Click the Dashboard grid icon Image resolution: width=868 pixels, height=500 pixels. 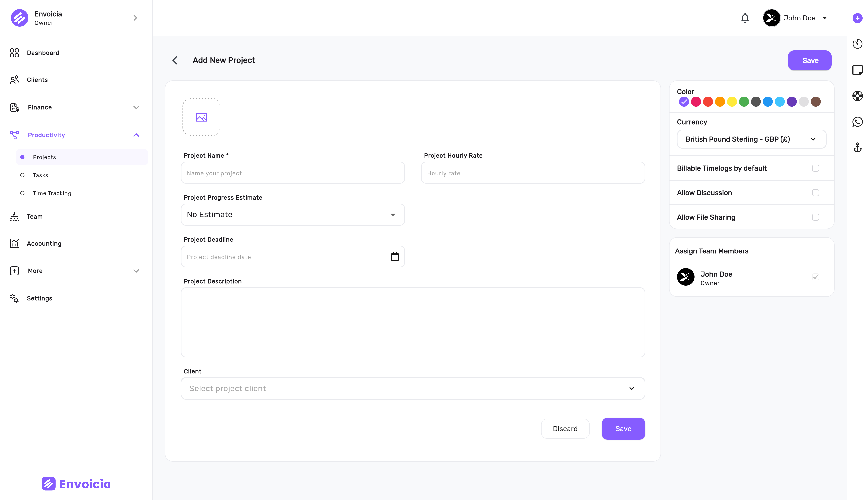(x=14, y=53)
